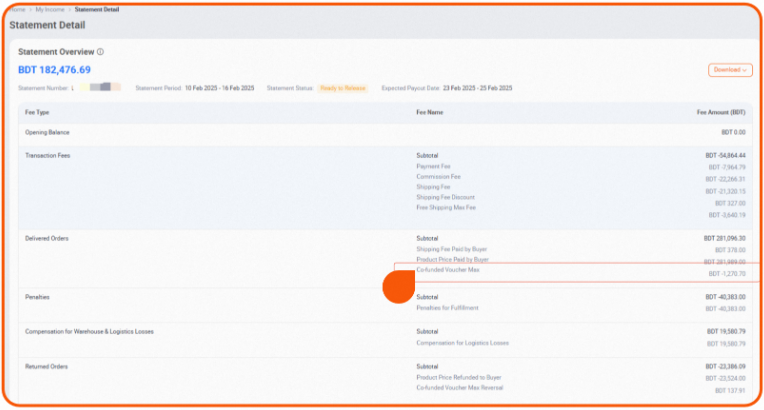Image resolution: width=764 pixels, height=410 pixels.
Task: Click the BDT 182,476.69 total amount
Action: tap(54, 70)
